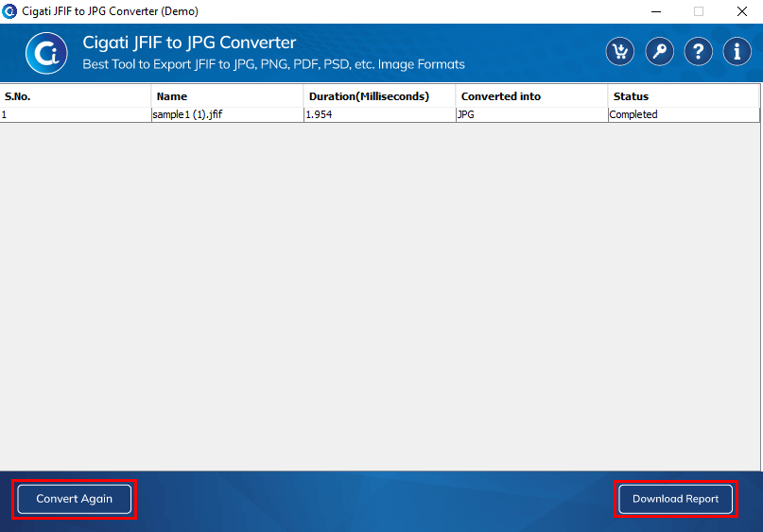Show about info via the i icon
This screenshot has width=763, height=532.
pyautogui.click(x=737, y=51)
